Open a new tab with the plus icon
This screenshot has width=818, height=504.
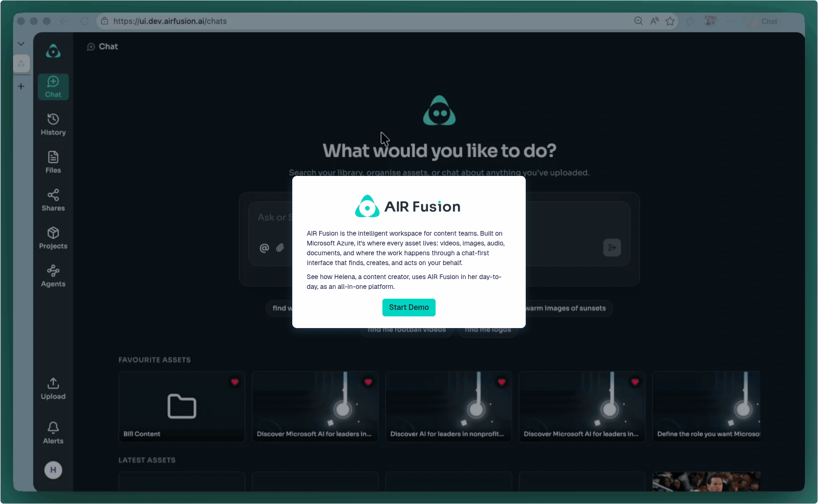(x=21, y=86)
